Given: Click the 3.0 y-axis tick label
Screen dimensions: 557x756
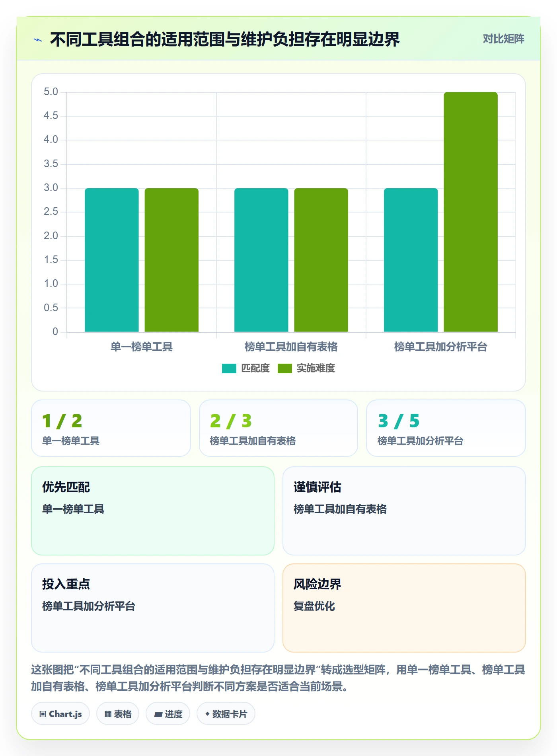Looking at the screenshot, I should tap(51, 188).
